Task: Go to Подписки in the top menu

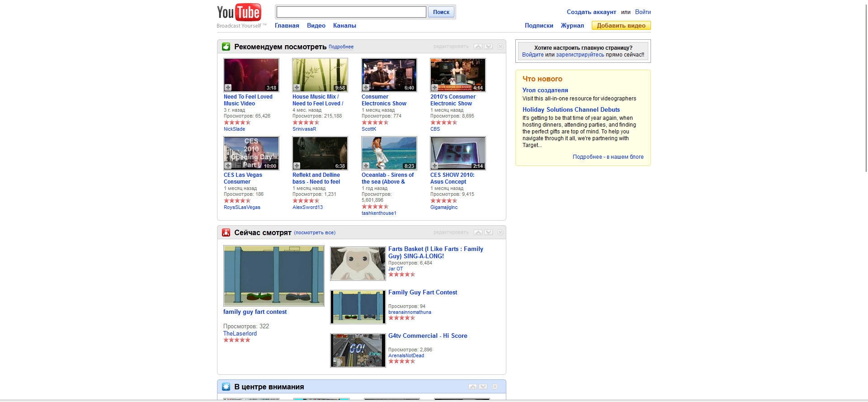Action: pos(539,26)
